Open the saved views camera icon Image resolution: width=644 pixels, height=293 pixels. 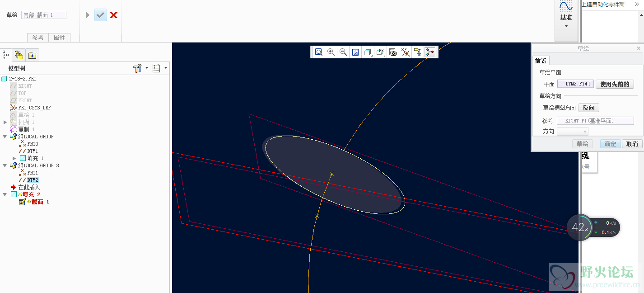pyautogui.click(x=393, y=52)
